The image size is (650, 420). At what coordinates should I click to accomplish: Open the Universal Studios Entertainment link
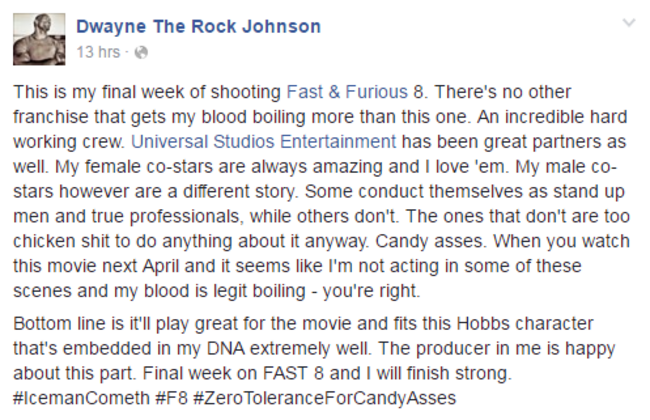click(x=264, y=141)
